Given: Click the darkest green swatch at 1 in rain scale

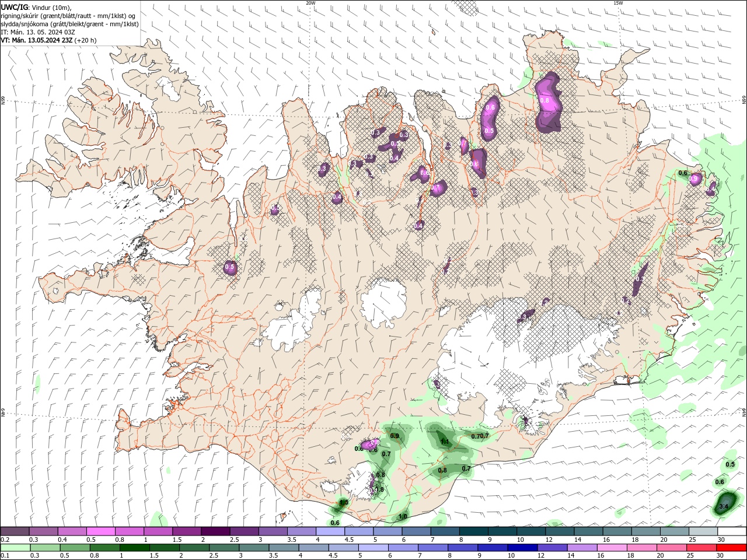Looking at the screenshot, I should pyautogui.click(x=135, y=548).
